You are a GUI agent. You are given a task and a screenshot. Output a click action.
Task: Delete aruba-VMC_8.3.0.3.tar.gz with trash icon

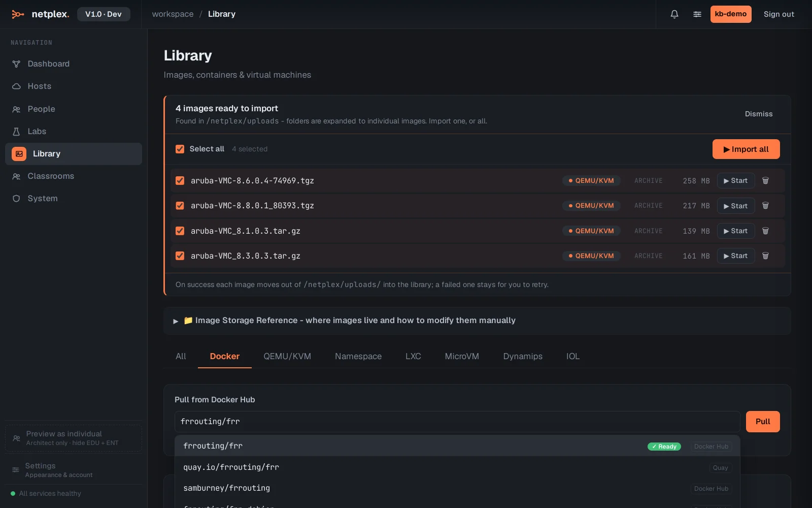(766, 256)
